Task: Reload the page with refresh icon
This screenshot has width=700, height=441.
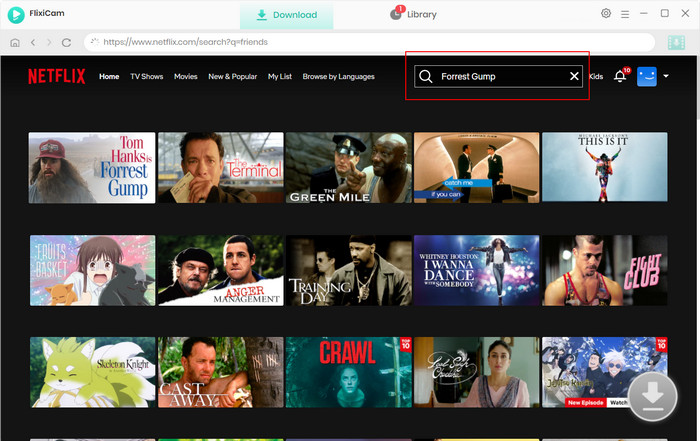Action: coord(67,42)
